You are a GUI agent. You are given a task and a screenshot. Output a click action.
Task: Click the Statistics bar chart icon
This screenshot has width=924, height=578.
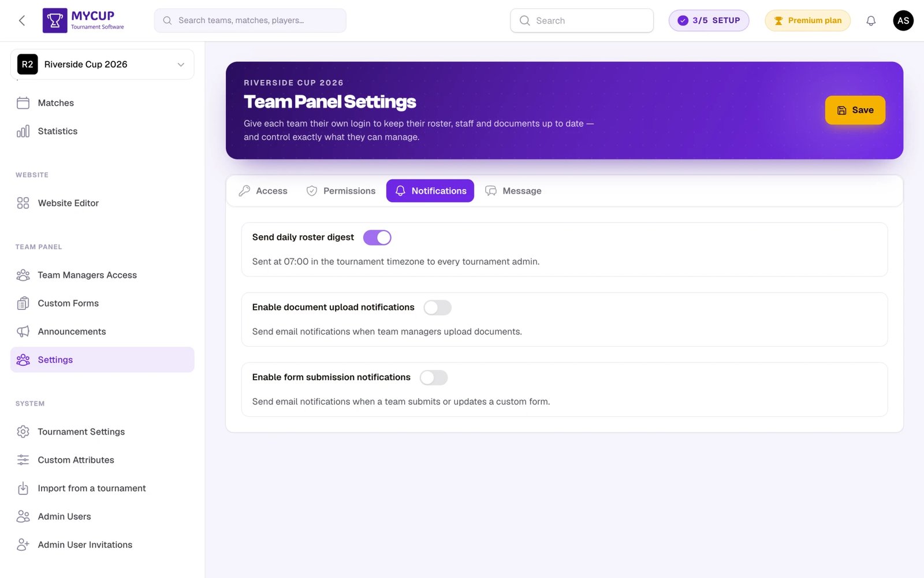coord(23,131)
